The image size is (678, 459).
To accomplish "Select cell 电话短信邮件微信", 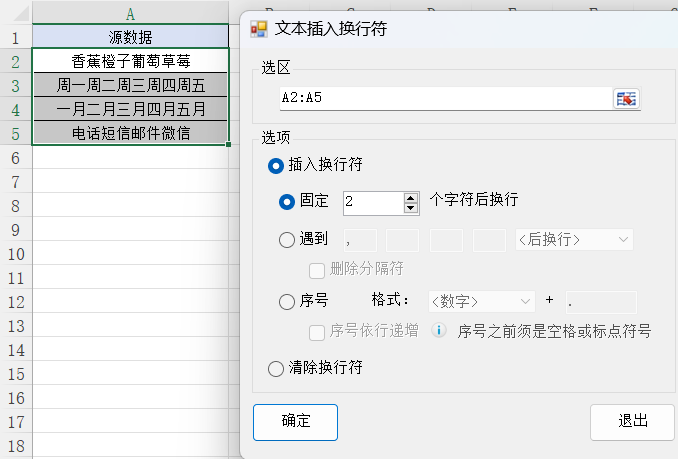I will tap(130, 133).
